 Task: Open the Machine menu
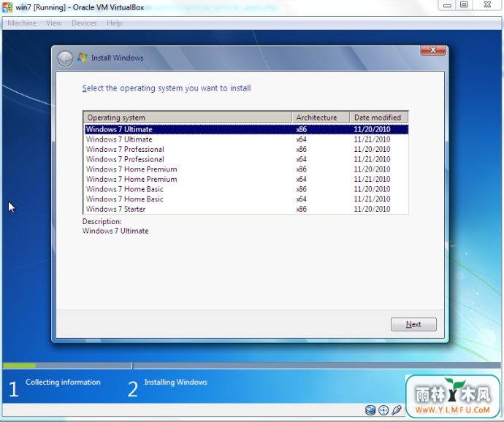coord(22,23)
